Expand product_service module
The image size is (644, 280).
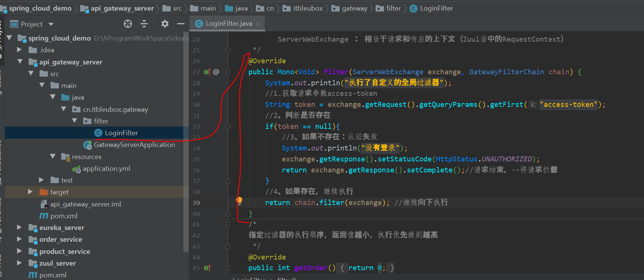point(20,251)
